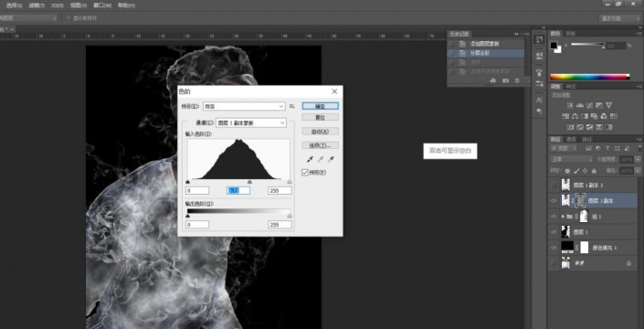Viewport: 644px width, 329px height.
Task: Open the Preset dropdown in Levels dialog
Action: click(x=244, y=106)
